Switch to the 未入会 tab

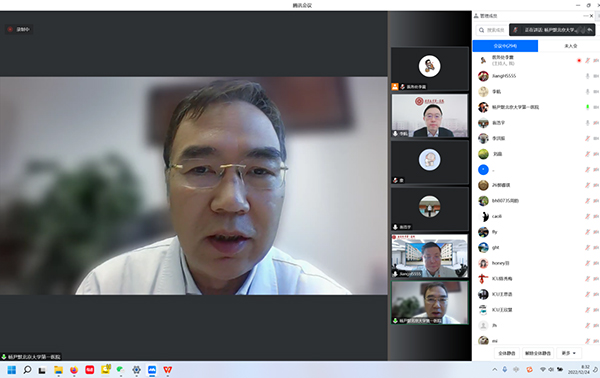click(571, 46)
